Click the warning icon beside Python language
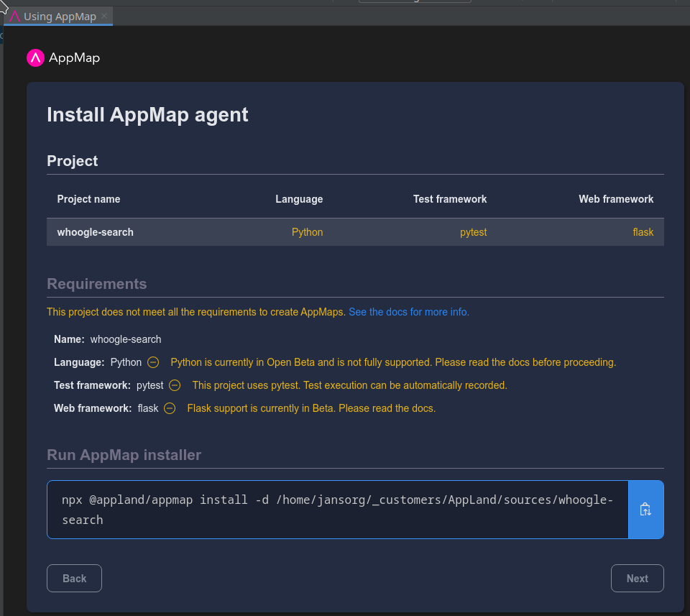The image size is (690, 616). click(152, 362)
